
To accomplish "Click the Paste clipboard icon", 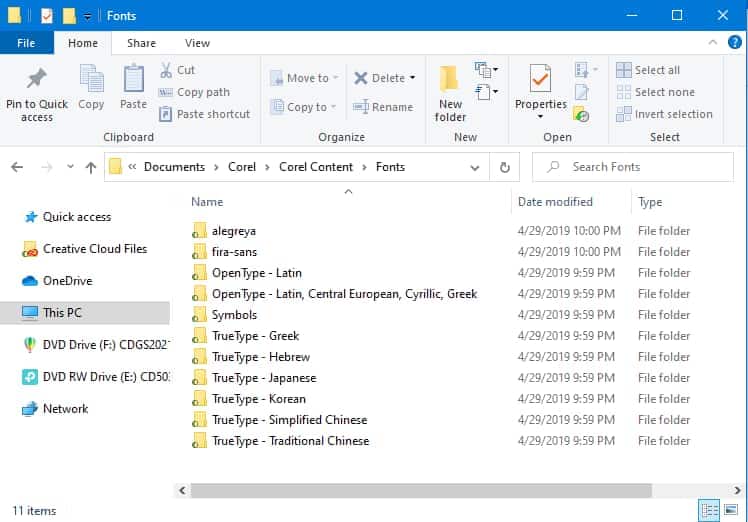I will pyautogui.click(x=133, y=79).
